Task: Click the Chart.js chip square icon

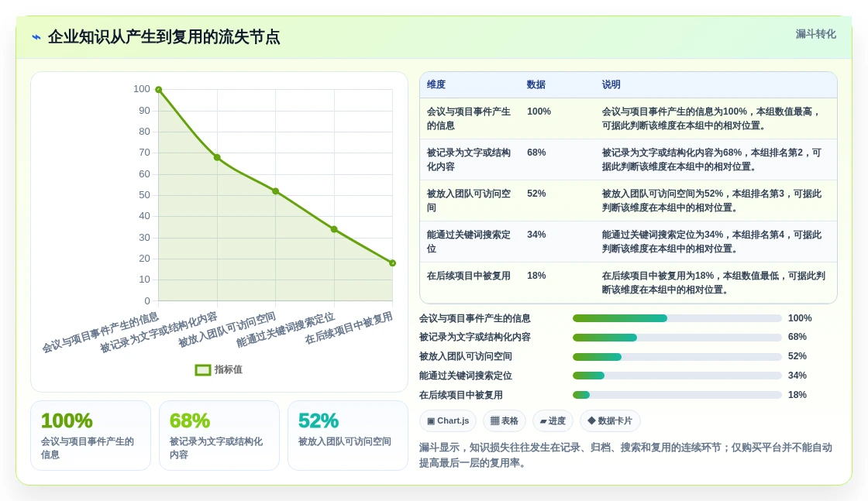Action: point(431,421)
